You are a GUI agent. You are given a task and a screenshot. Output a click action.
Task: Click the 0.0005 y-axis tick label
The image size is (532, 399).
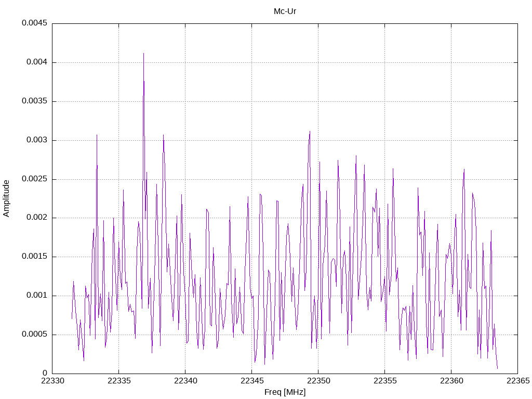click(35, 334)
